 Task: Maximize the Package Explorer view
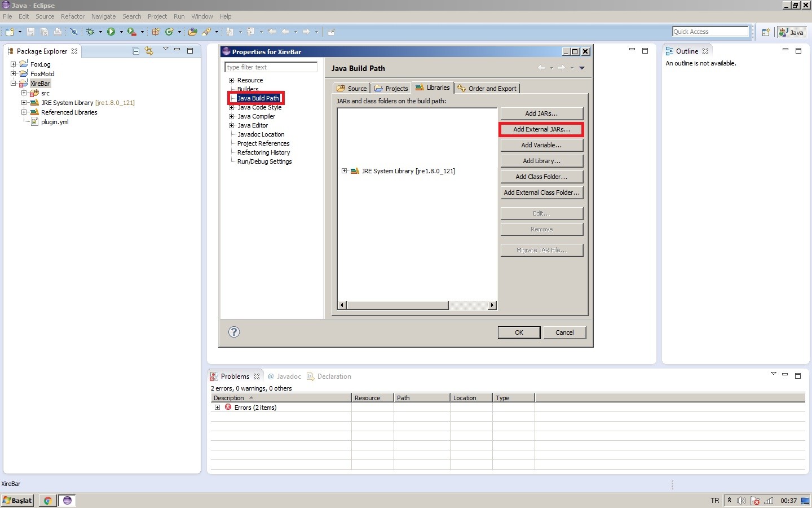[190, 50]
